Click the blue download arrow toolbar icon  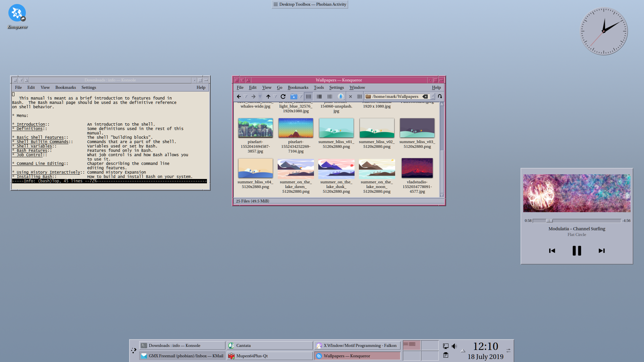coord(341,97)
